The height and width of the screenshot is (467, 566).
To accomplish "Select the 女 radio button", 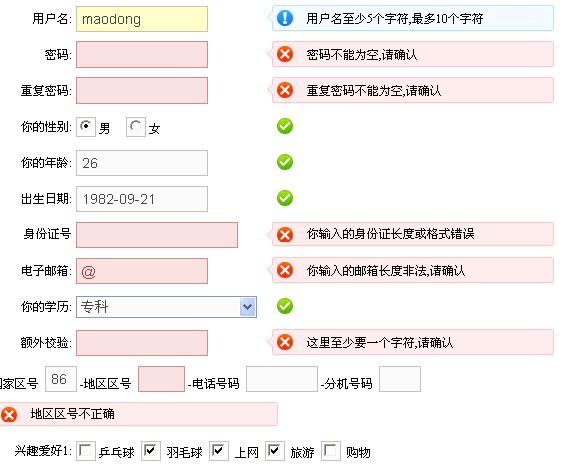I will click(136, 127).
